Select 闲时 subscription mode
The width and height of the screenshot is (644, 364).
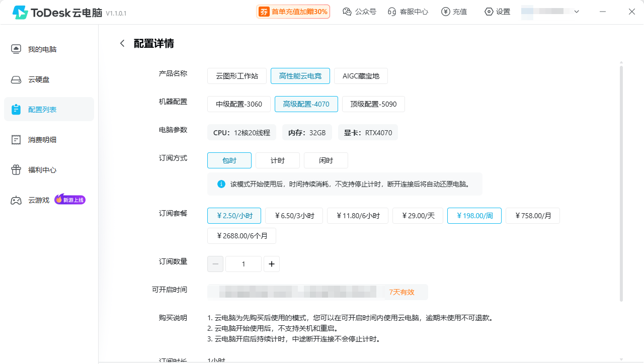(326, 160)
